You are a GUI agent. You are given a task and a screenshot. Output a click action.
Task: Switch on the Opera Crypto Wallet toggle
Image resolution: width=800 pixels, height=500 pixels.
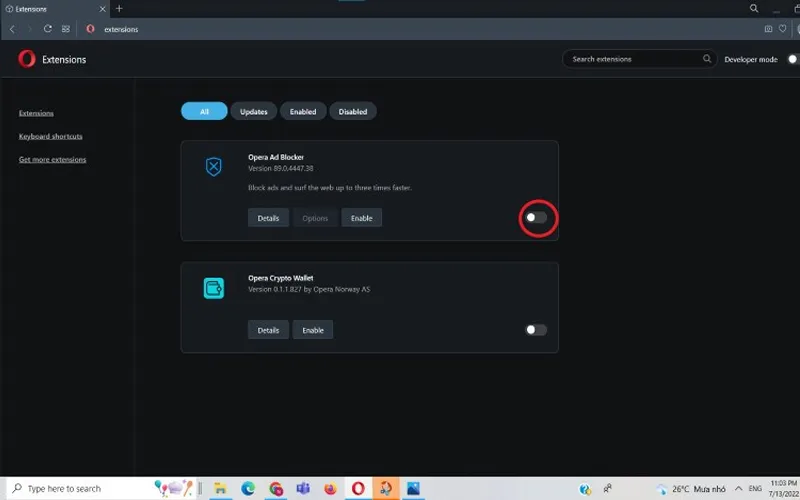536,330
